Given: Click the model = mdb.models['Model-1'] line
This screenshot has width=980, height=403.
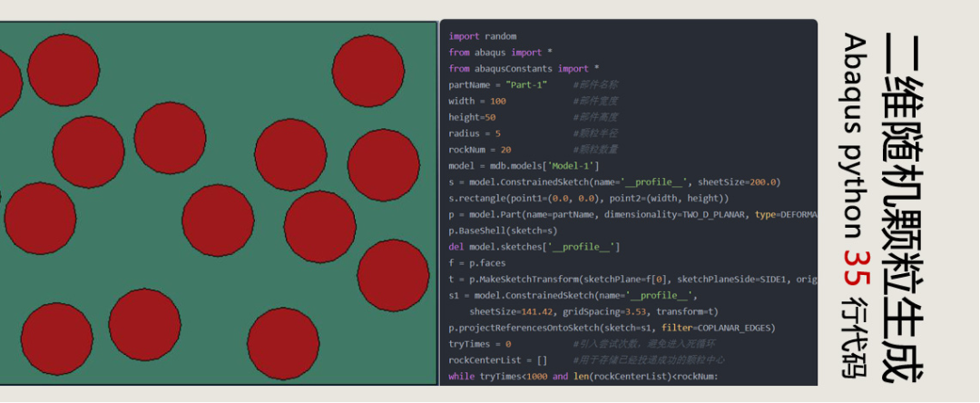Looking at the screenshot, I should [x=524, y=166].
